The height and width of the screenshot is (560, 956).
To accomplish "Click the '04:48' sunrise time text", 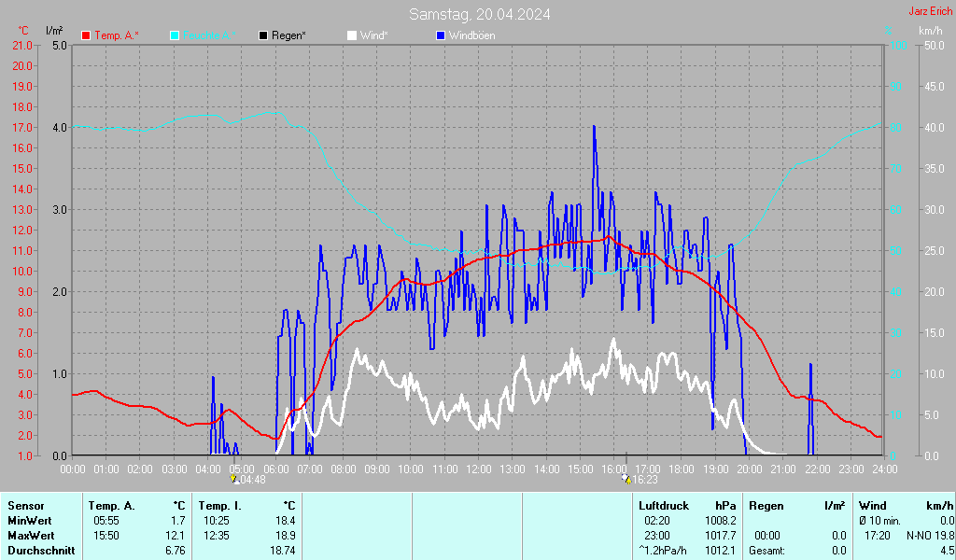I will point(252,480).
